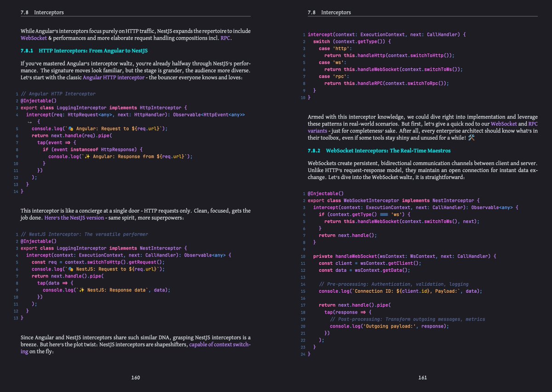
Task: Open the 'Here's the NestJS version' link
Action: [75, 217]
